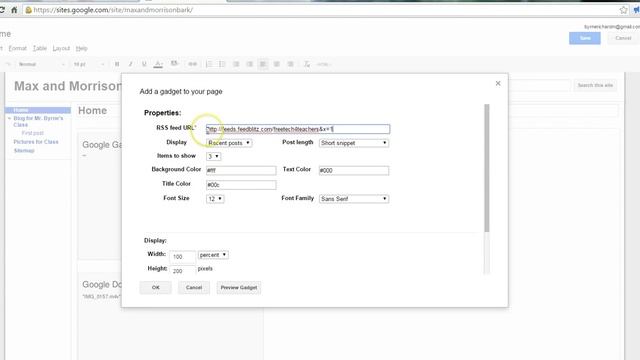This screenshot has height=360, width=640.
Task: Click the Title Color field
Action: 241,185
